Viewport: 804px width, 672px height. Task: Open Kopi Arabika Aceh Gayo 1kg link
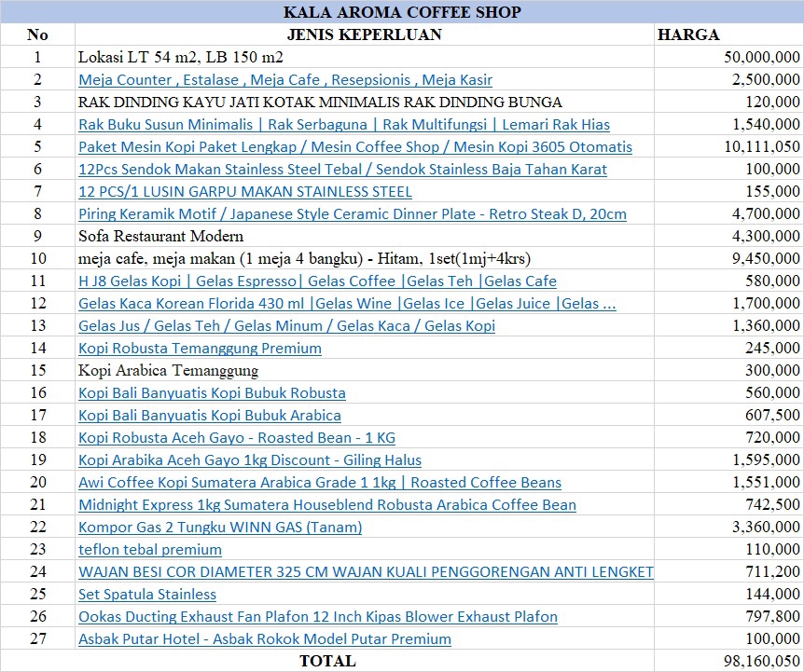[250, 460]
